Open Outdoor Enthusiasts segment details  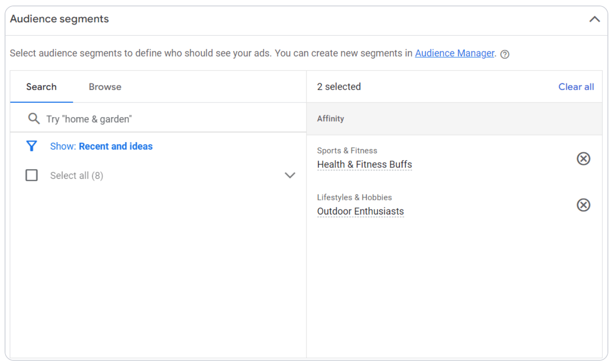[360, 211]
